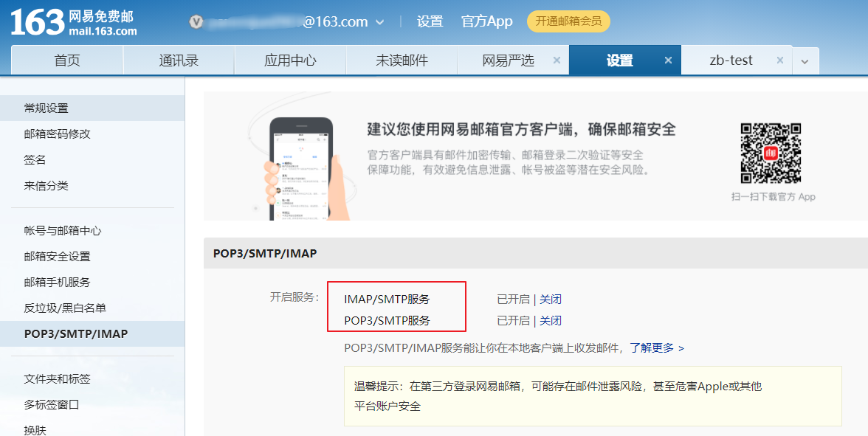The image size is (868, 436).
Task: Switch to the 未读邮件 tab
Action: [x=402, y=60]
